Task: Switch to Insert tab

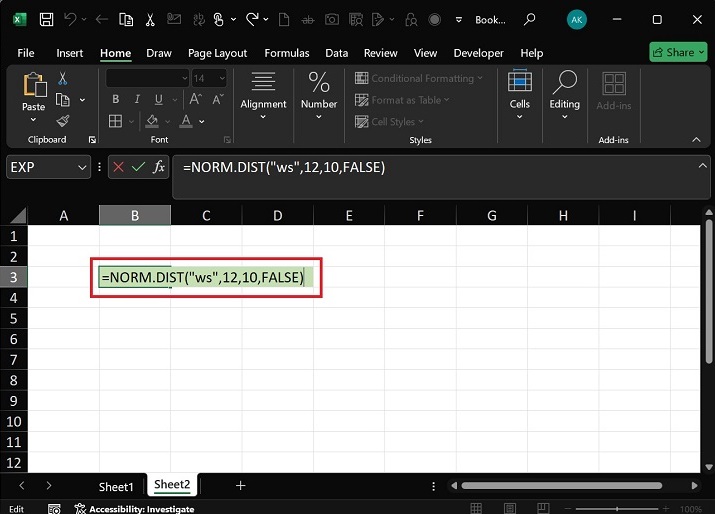Action: (70, 53)
